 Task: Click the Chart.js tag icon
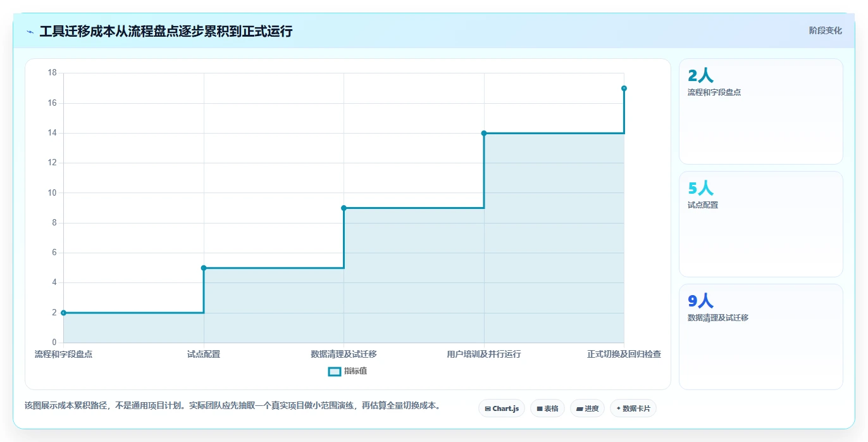(488, 409)
